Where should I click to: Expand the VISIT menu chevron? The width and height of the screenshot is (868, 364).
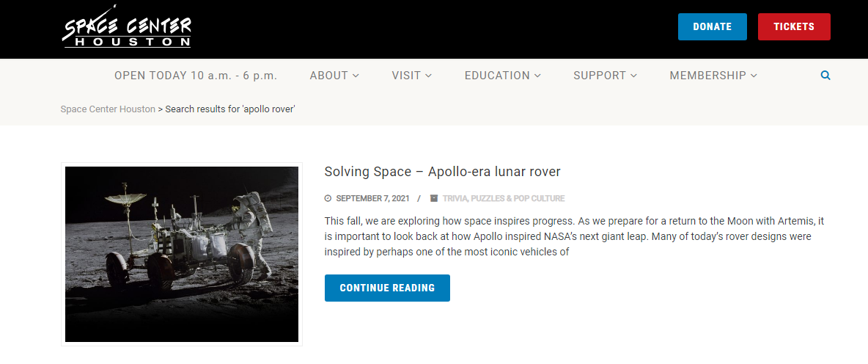coord(428,76)
